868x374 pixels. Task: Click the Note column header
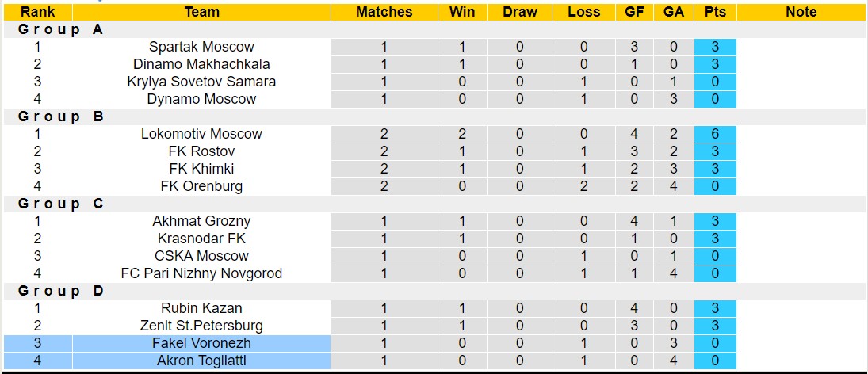pyautogui.click(x=801, y=12)
